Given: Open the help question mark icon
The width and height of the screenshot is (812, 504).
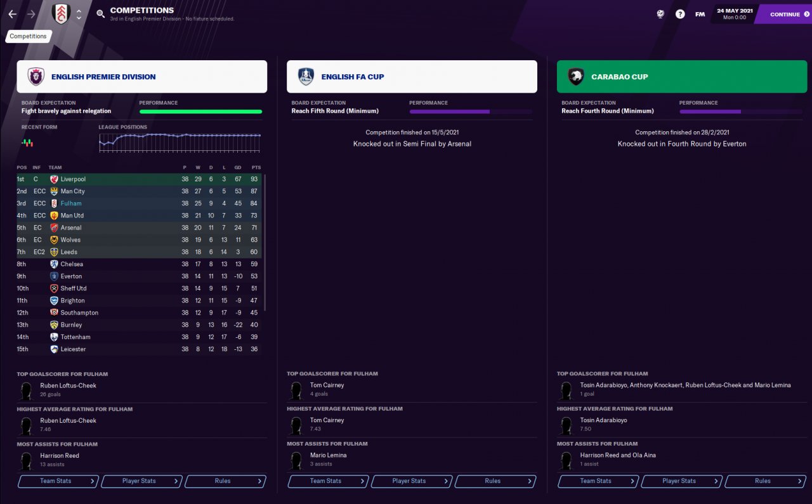Looking at the screenshot, I should coord(680,14).
